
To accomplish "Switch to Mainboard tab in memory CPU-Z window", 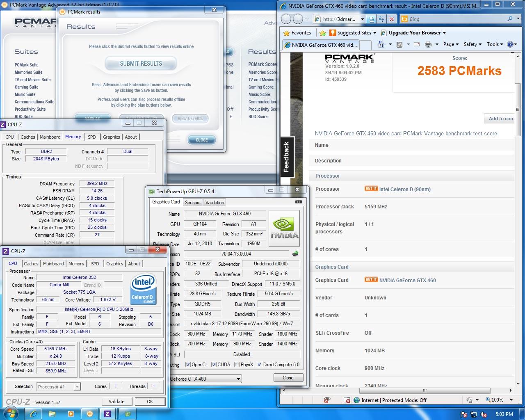I will pos(50,137).
